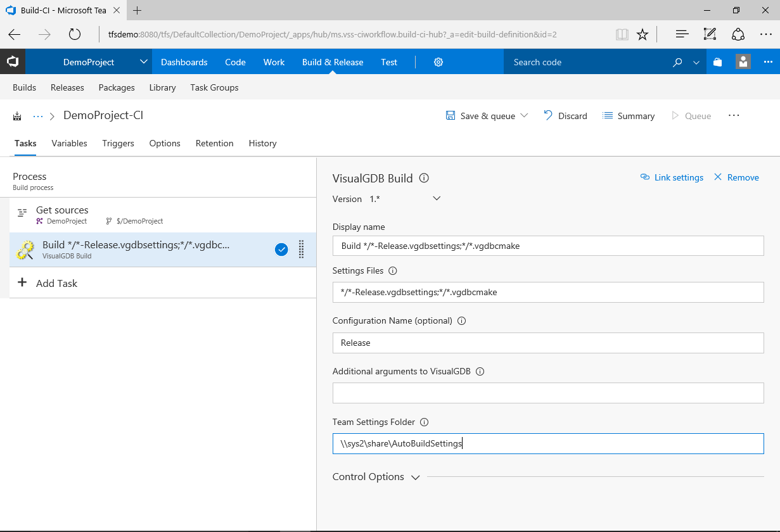Click the breadcrumb ellipsis beside the build hub icon
Image resolution: width=780 pixels, height=532 pixels.
[37, 116]
